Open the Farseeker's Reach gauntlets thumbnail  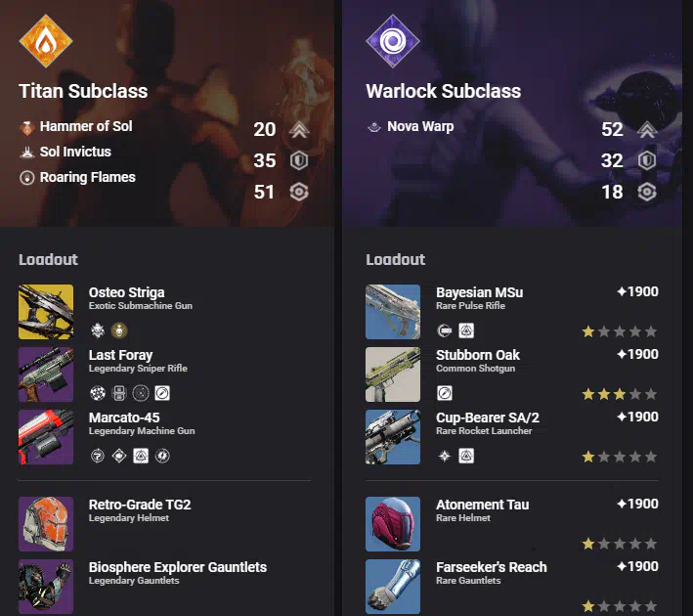[393, 587]
